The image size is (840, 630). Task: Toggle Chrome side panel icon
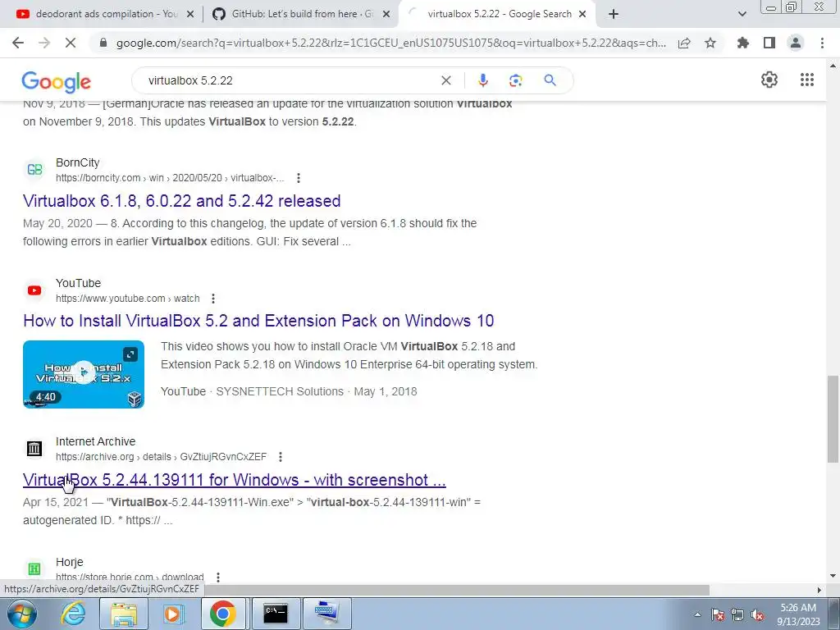(x=769, y=43)
